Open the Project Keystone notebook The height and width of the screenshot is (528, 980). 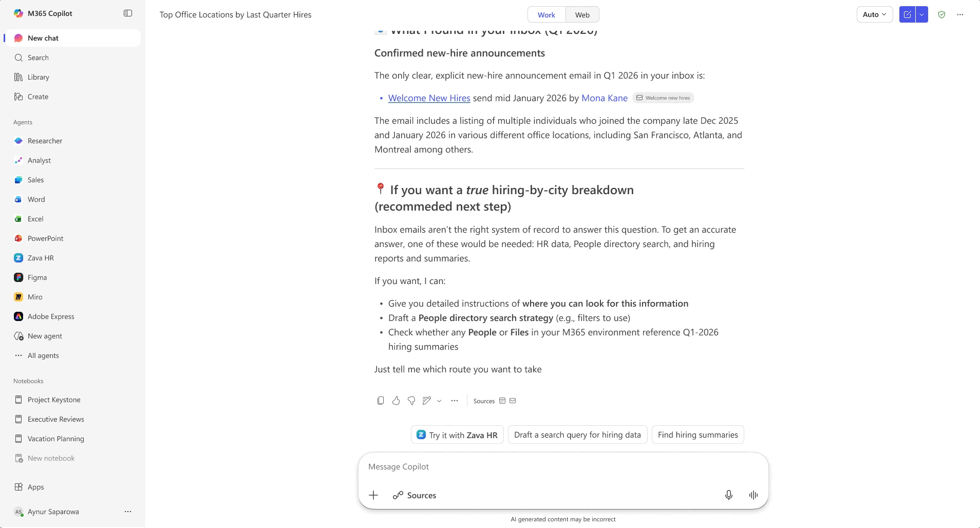click(54, 400)
